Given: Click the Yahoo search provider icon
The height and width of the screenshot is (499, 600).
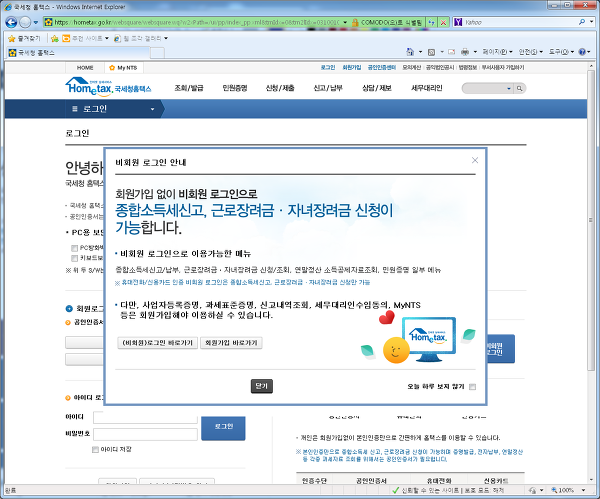Looking at the screenshot, I should click(x=458, y=22).
